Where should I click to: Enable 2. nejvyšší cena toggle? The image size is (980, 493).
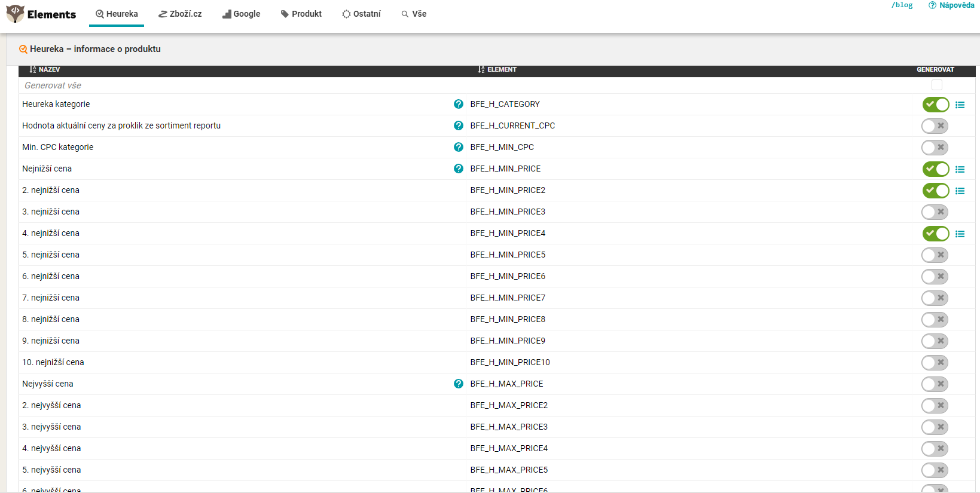pyautogui.click(x=935, y=406)
